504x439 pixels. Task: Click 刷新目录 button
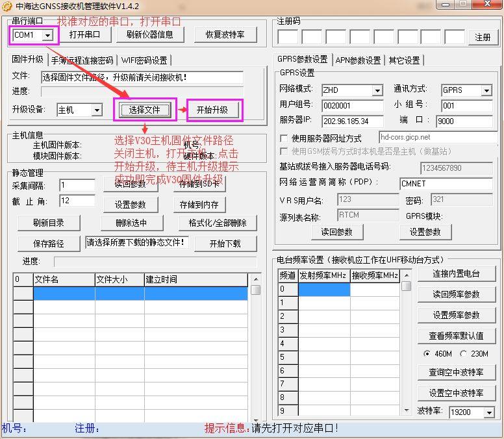pyautogui.click(x=49, y=223)
